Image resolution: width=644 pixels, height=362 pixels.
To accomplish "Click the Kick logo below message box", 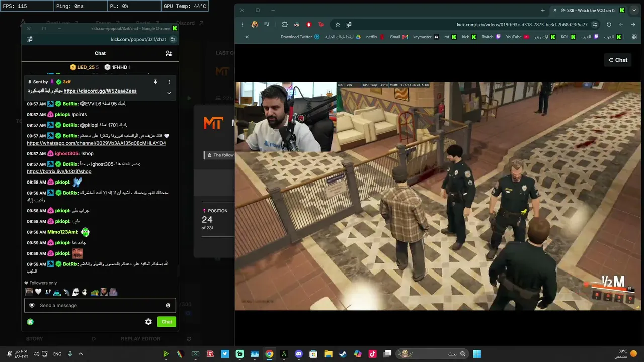I will click(30, 322).
